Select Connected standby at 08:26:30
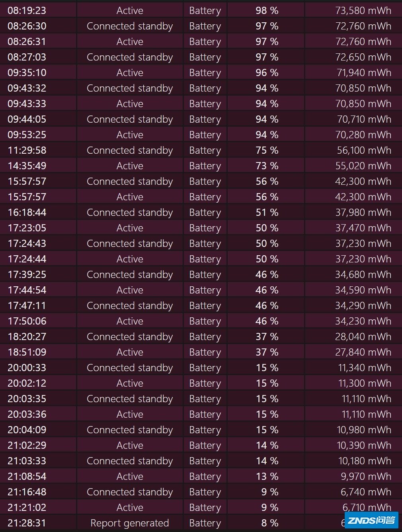This screenshot has width=402, height=532. click(130, 26)
